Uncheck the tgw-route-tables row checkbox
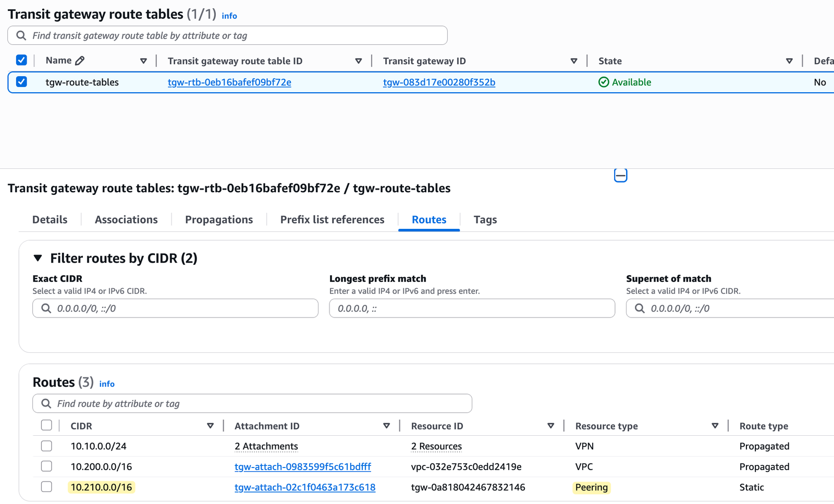The width and height of the screenshot is (834, 504). (21, 82)
